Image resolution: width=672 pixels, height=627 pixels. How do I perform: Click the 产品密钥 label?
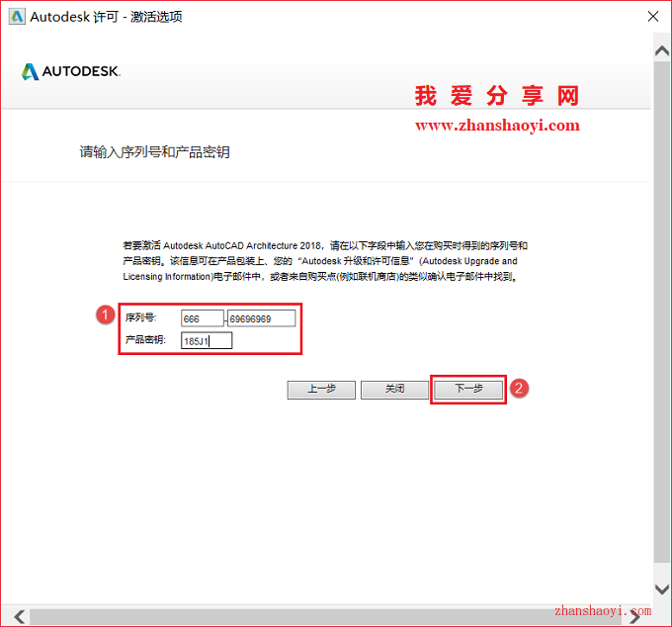coord(145,340)
